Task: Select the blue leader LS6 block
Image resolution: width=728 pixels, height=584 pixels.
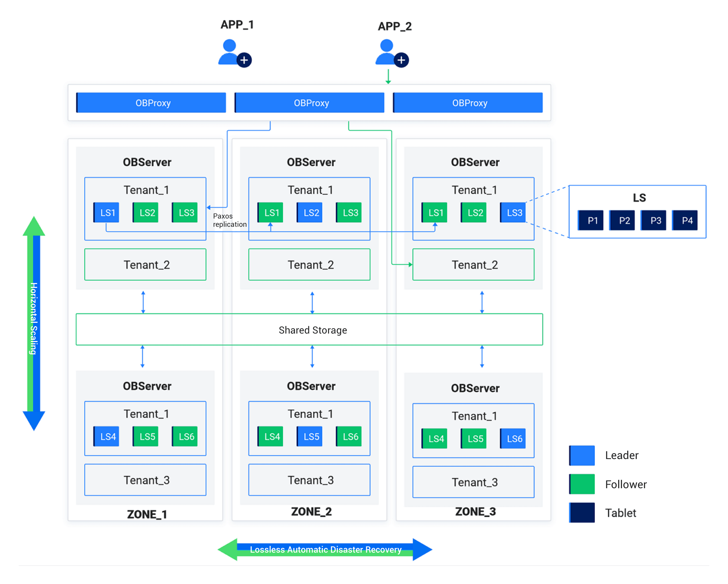Action: point(513,438)
